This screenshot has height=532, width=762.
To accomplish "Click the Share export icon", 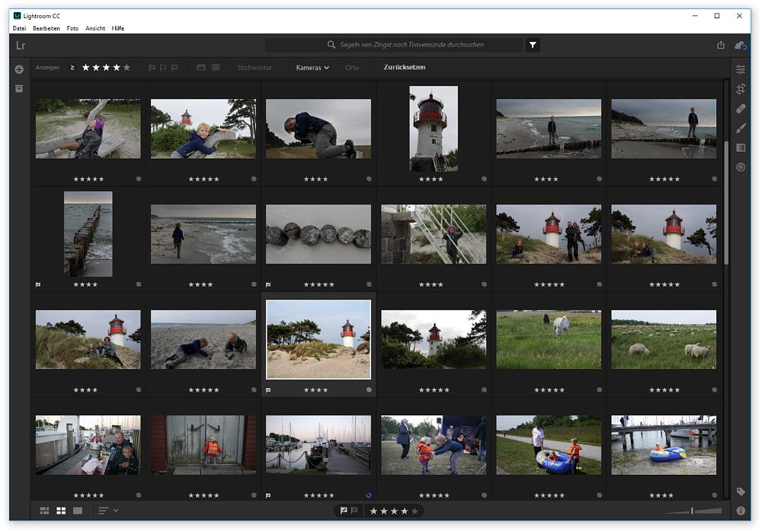I will point(720,46).
